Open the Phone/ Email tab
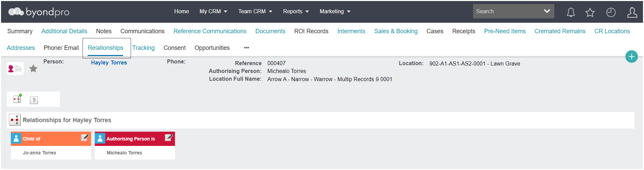Viewport: 644px width, 170px height. coord(61,48)
